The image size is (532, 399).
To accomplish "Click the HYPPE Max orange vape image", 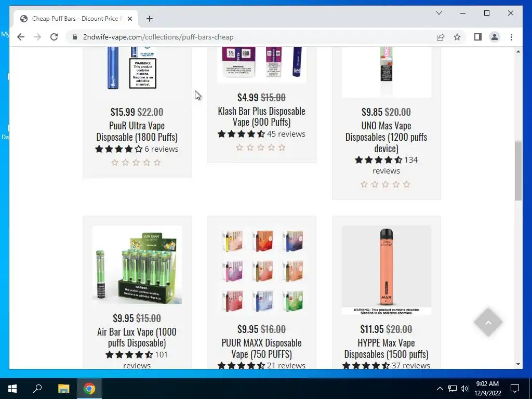I will point(387,270).
